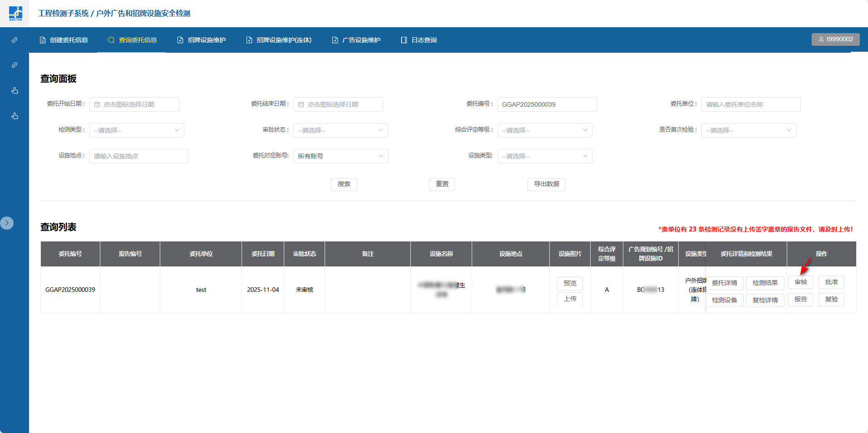Open the 广告设施维护 tab
This screenshot has width=868, height=433.
coord(356,40)
